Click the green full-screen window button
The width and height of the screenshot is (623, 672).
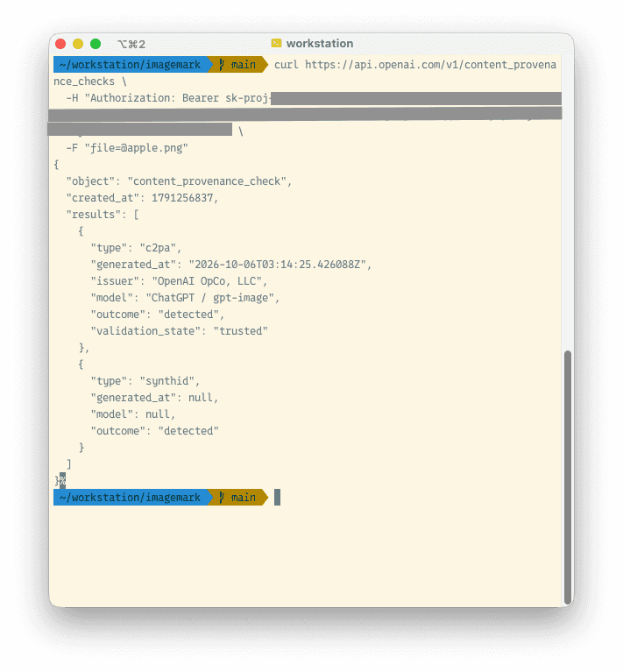(x=96, y=44)
